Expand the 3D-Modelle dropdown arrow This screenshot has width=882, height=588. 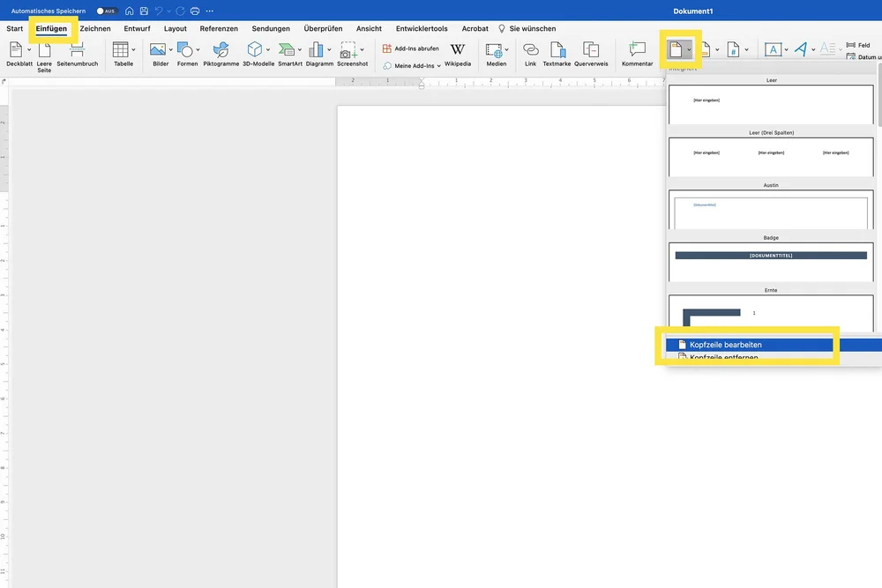pos(268,50)
